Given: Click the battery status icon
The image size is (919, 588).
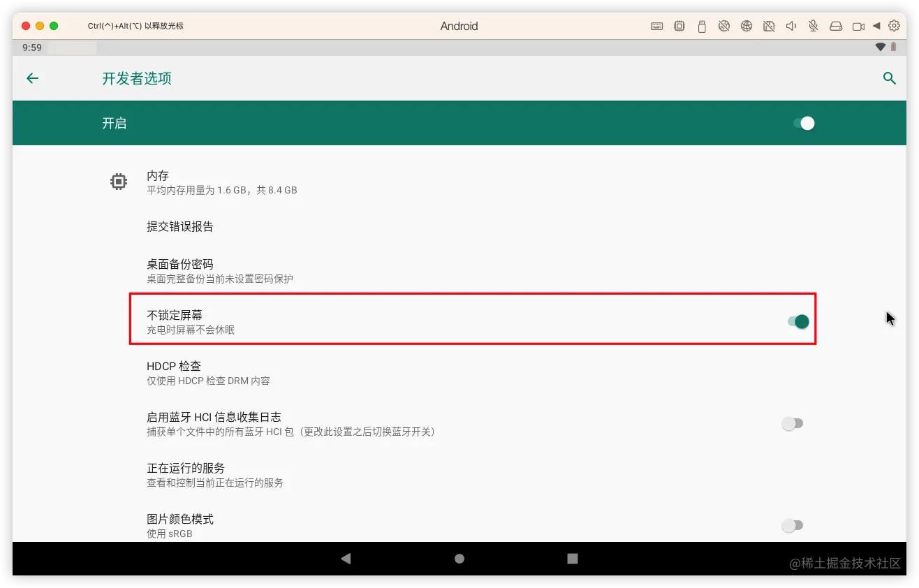Looking at the screenshot, I should [893, 47].
